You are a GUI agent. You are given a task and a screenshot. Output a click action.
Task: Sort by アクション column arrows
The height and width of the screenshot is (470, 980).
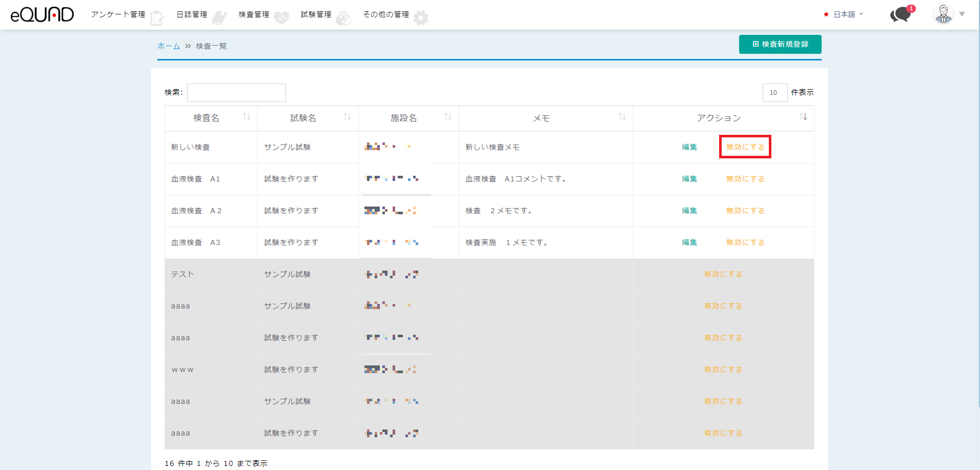[803, 117]
